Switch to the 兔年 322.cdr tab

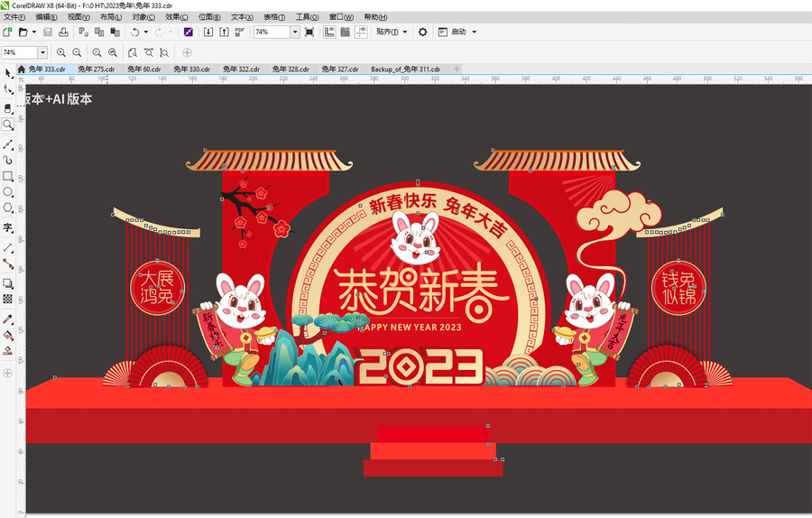pos(241,69)
